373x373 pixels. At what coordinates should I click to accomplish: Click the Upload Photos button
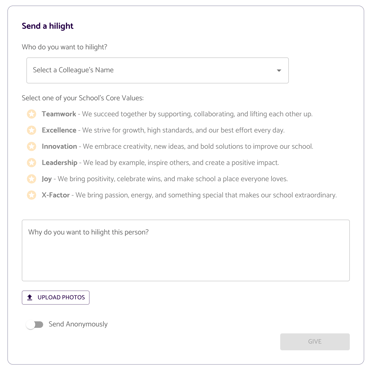[x=56, y=297]
